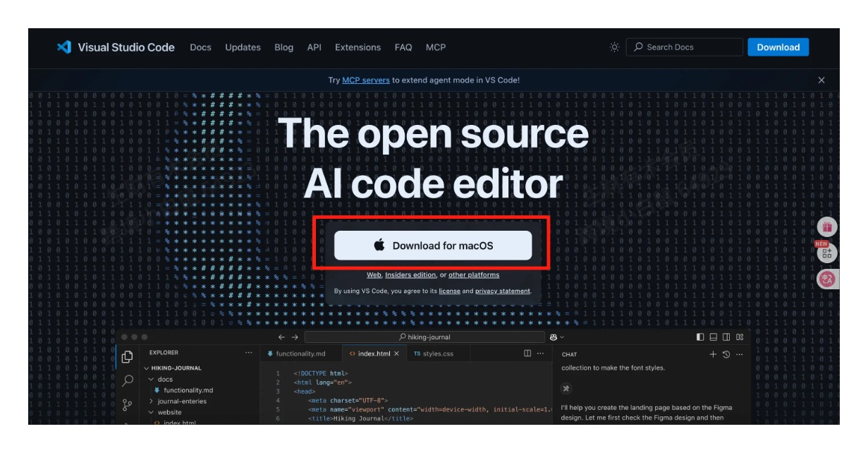Open the Insiders edition link

[410, 275]
